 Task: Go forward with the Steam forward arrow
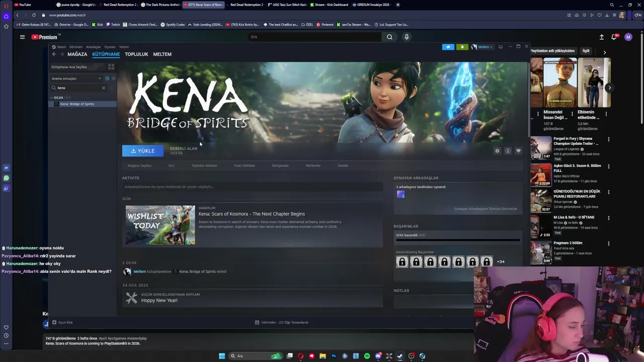pos(62,54)
